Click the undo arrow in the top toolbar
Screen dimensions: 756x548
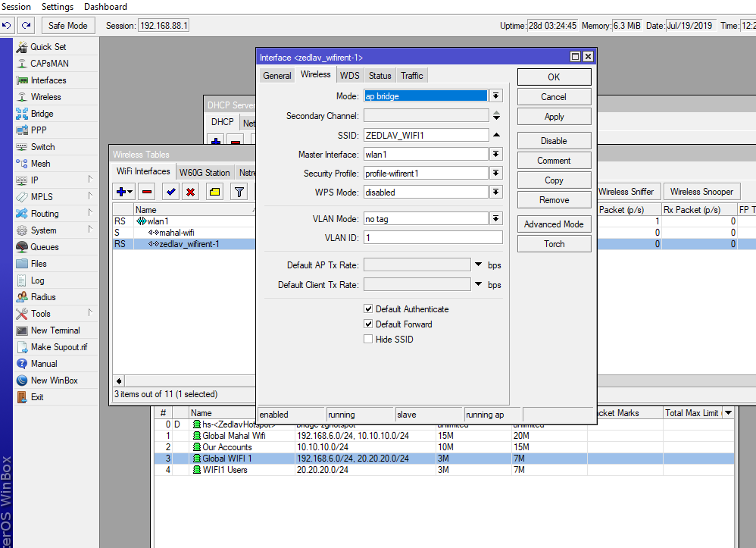(7, 26)
